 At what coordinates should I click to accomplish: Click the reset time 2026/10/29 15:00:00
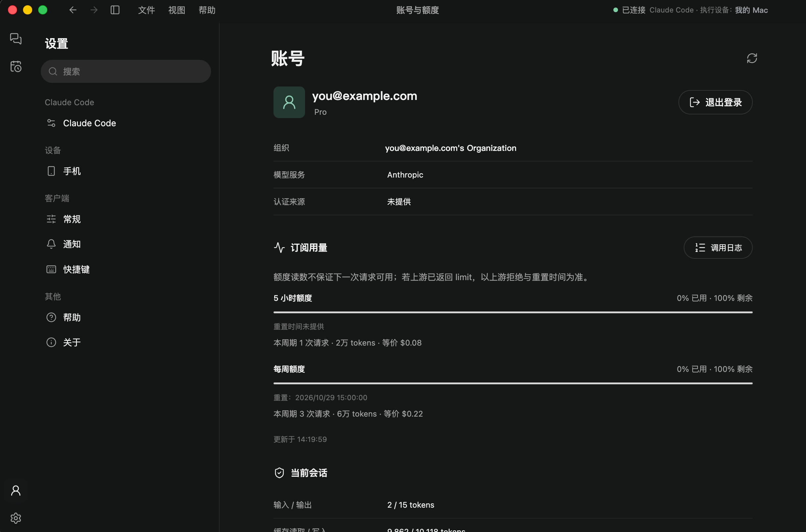[x=331, y=398]
